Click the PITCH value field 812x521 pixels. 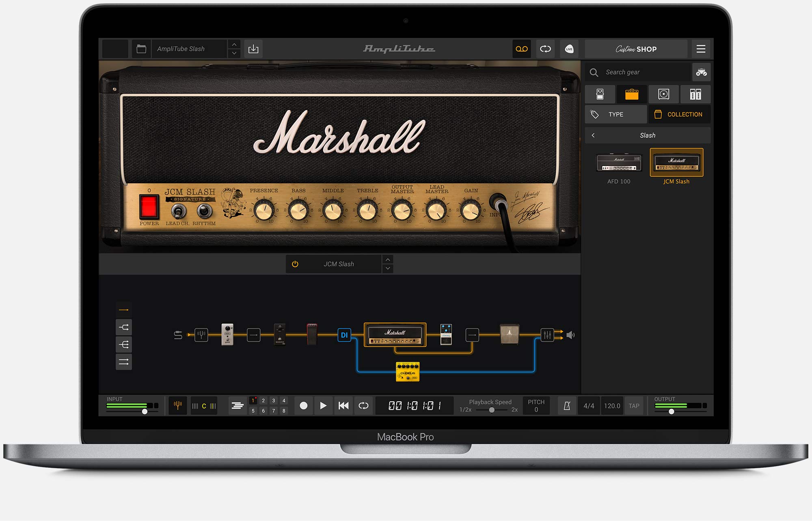click(536, 405)
